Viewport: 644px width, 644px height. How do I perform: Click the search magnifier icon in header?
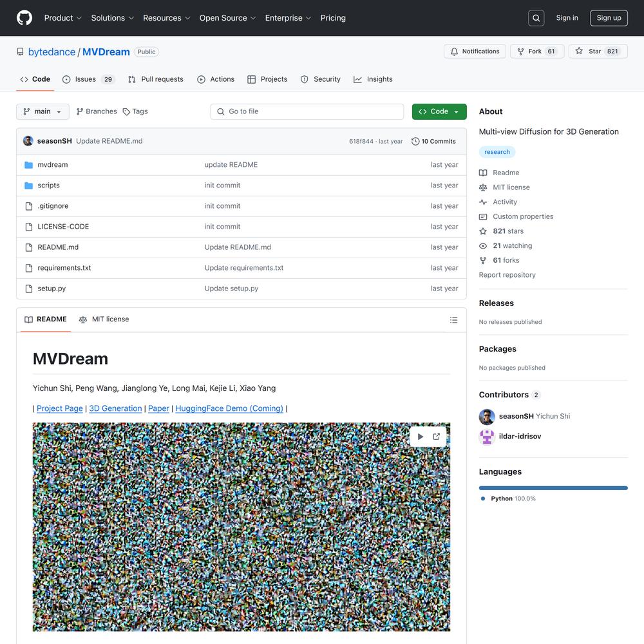point(536,18)
